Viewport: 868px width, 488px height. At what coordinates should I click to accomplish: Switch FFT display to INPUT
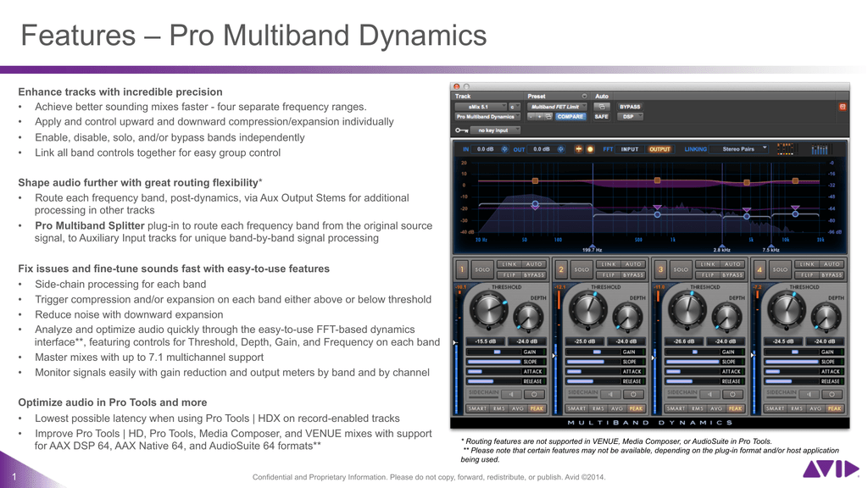(x=630, y=149)
